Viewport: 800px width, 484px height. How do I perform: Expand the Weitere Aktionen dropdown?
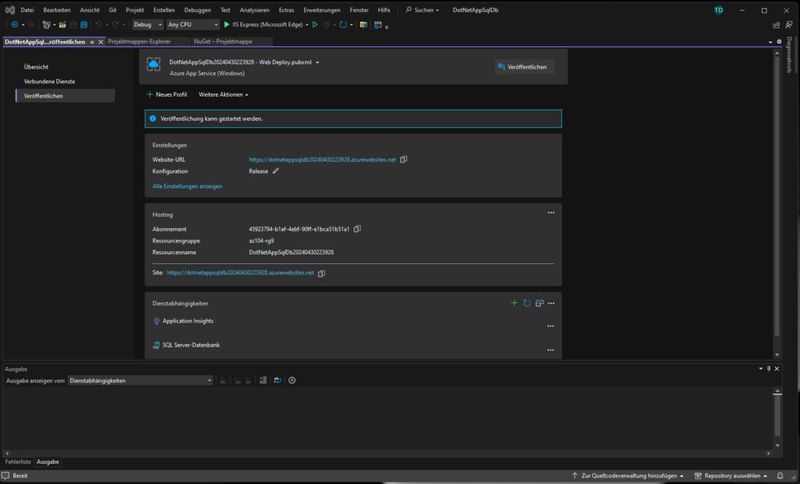223,95
